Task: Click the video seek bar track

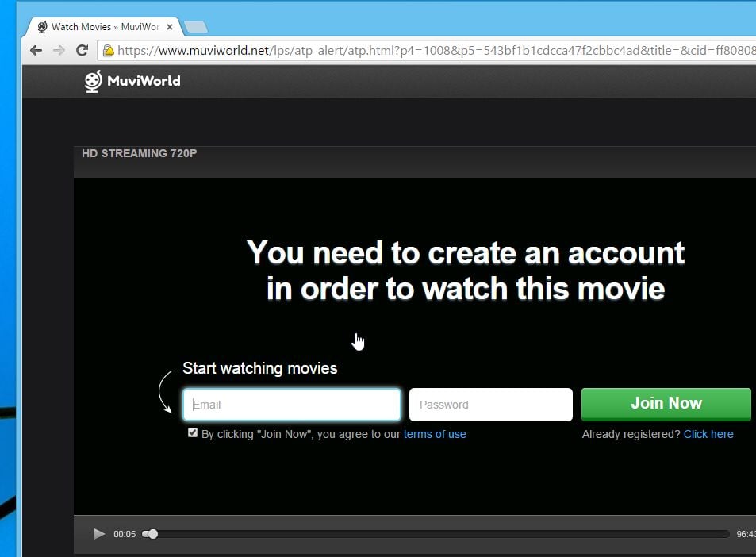Action: [x=436, y=534]
